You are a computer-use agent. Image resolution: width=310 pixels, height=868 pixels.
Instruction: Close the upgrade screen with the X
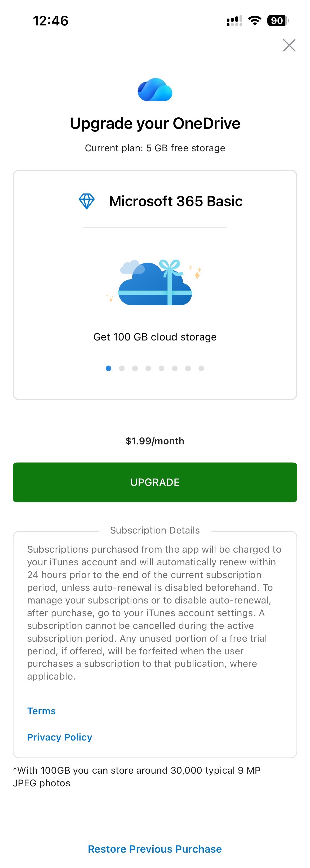click(289, 45)
